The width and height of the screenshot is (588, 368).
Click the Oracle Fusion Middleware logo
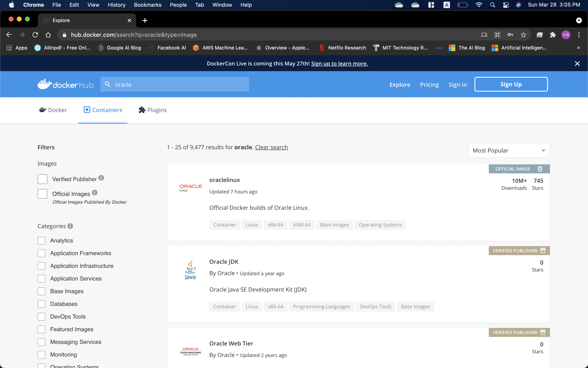(190, 351)
